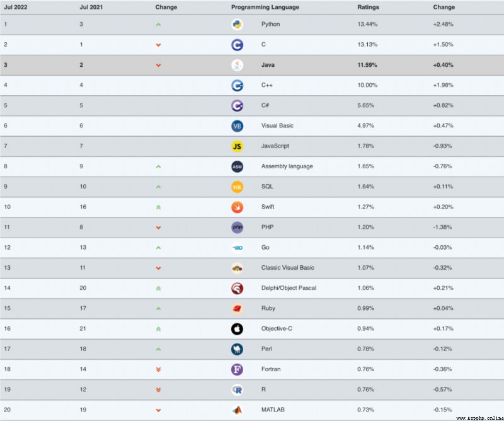Image resolution: width=504 pixels, height=421 pixels.
Task: Click the Programming Language column header
Action: tap(265, 7)
